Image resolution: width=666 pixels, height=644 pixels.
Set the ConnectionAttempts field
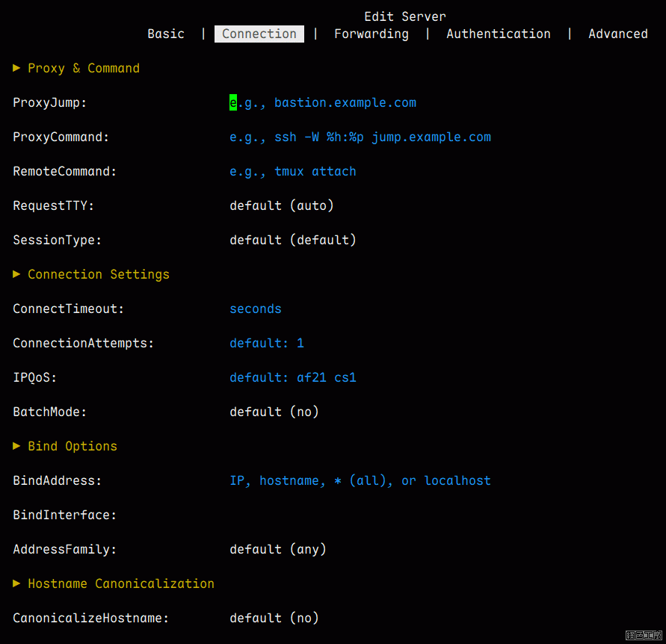point(267,343)
